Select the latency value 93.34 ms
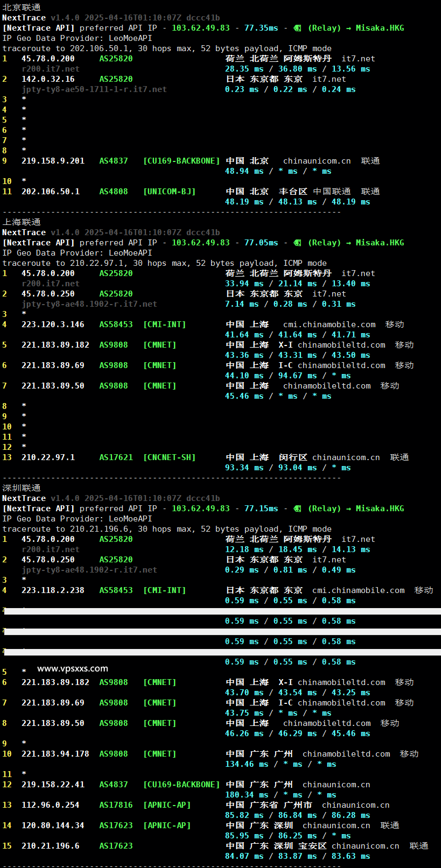Viewport: 441px width, 868px height. tap(244, 468)
